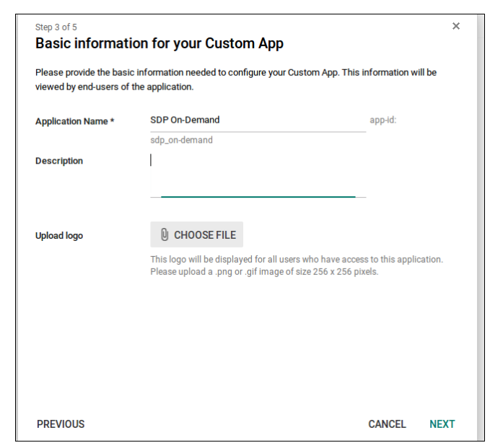Proceed with the NEXT button
The image size is (490, 448).
tap(442, 424)
